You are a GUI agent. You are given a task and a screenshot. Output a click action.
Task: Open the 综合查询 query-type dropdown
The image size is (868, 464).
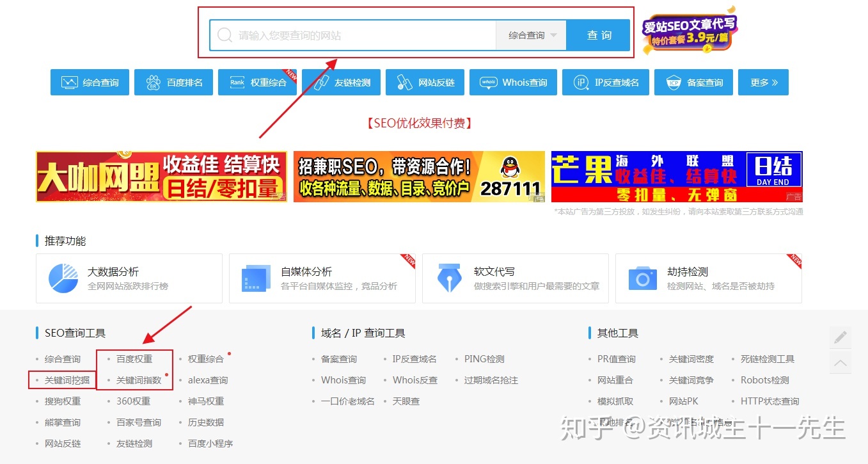coord(530,35)
